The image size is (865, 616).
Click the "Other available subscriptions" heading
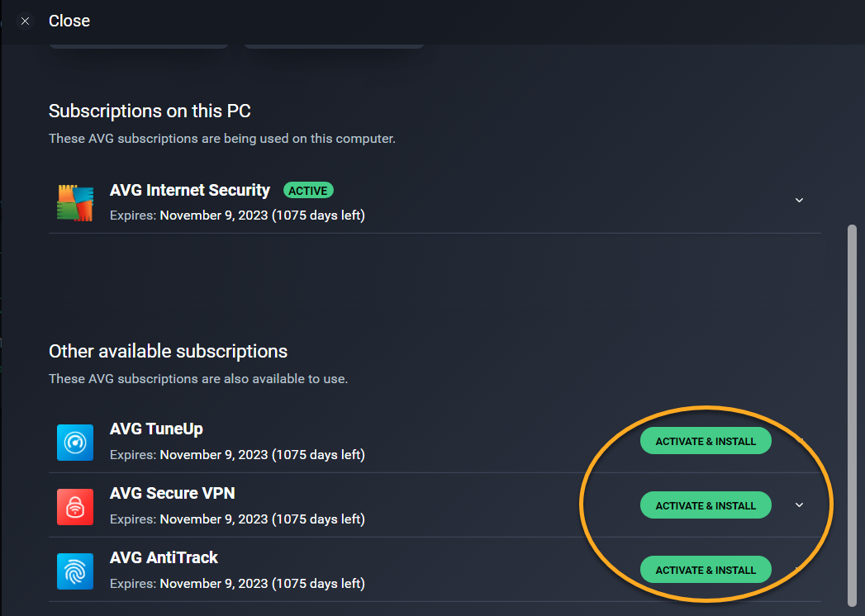pos(169,351)
